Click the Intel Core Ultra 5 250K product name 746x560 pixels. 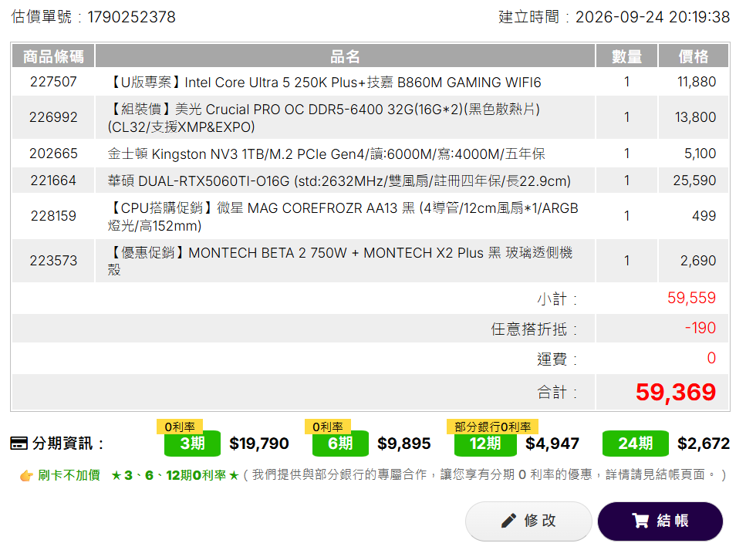coord(325,83)
